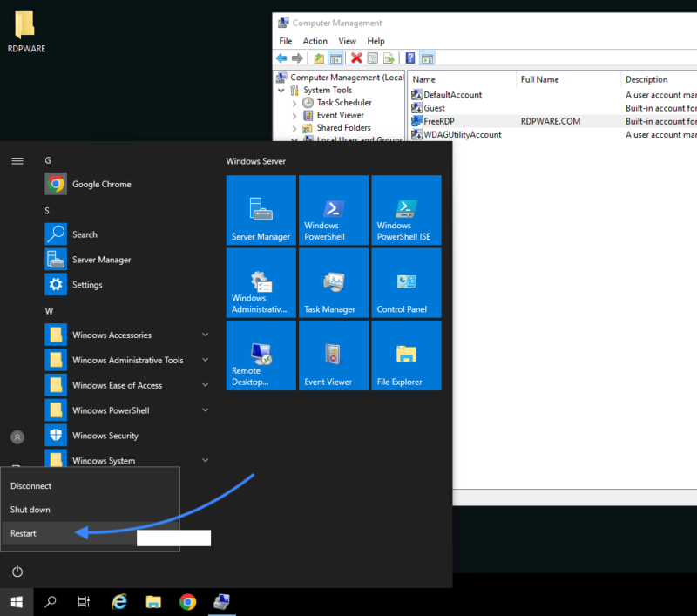The image size is (697, 616).
Task: Select Disconnect from the power menu
Action: pos(32,485)
